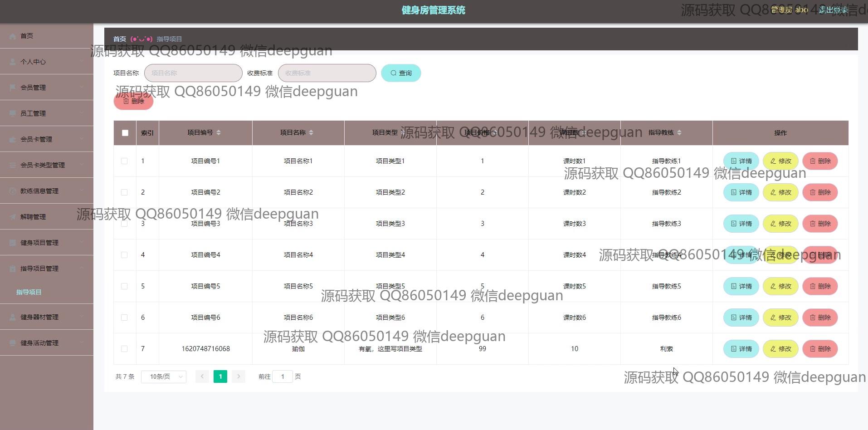Viewport: 868px width, 430px height.
Task: Click the 指导教练6 cell
Action: pos(667,318)
